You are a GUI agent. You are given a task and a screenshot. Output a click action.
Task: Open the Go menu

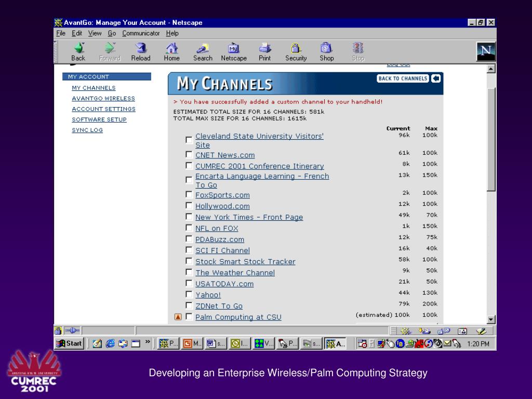click(x=112, y=33)
